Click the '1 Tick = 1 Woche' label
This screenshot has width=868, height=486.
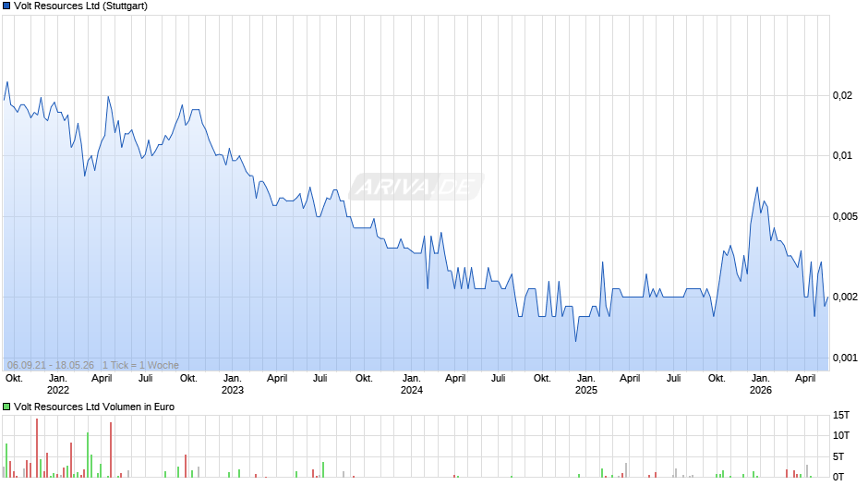click(x=140, y=365)
